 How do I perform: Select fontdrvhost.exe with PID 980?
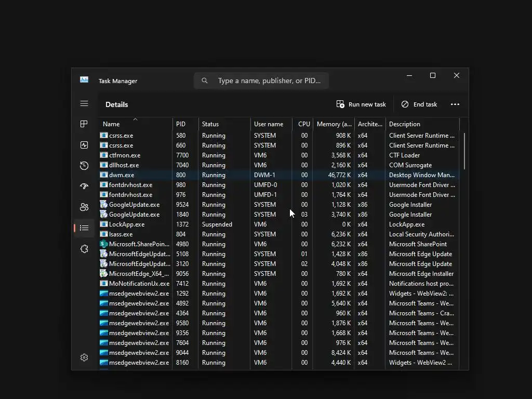coord(279,185)
